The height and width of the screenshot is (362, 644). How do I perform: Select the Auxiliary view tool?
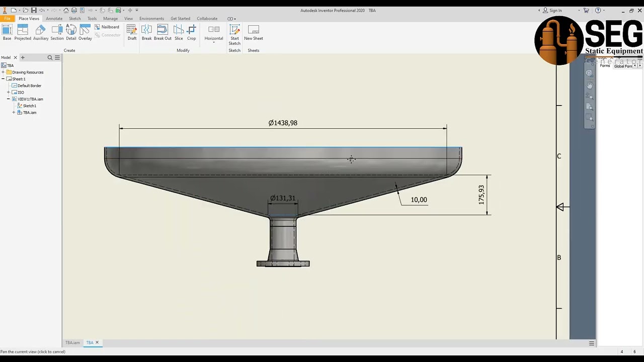click(x=41, y=32)
